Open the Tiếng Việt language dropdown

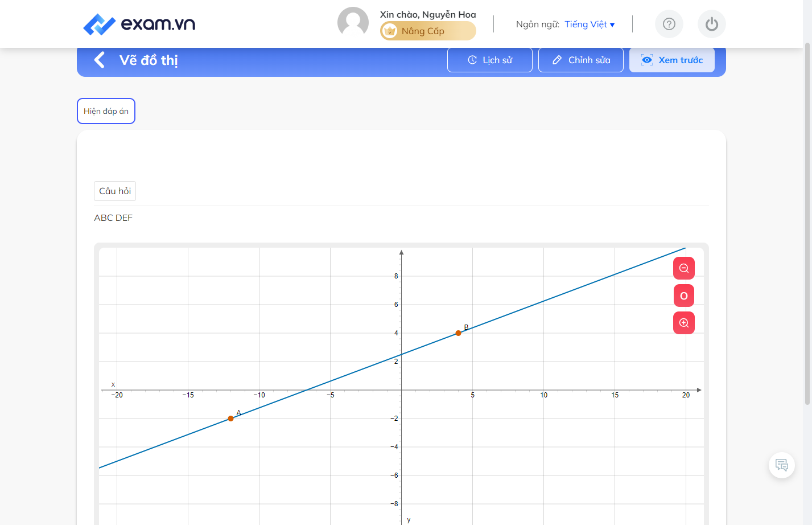[x=590, y=24]
